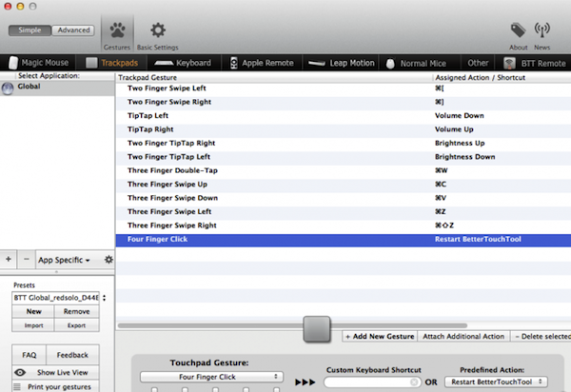Screen dimensions: 571x392
Task: Select the Global application entry
Action: pyautogui.click(x=57, y=88)
